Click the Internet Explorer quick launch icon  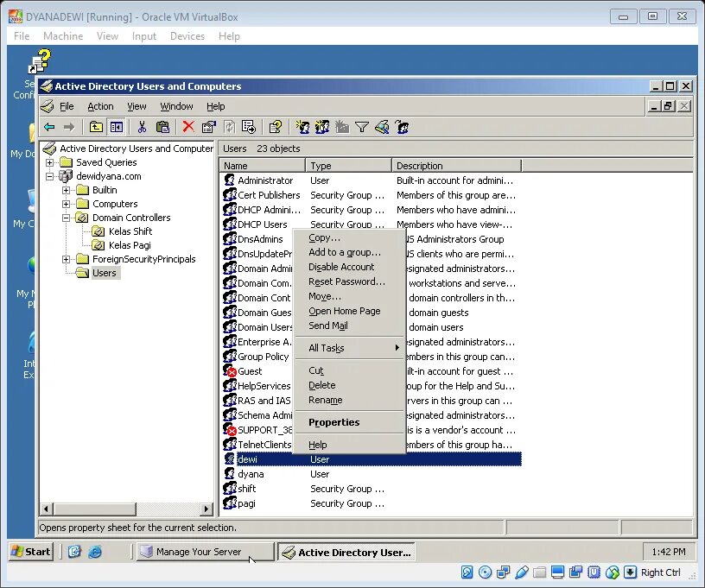95,552
